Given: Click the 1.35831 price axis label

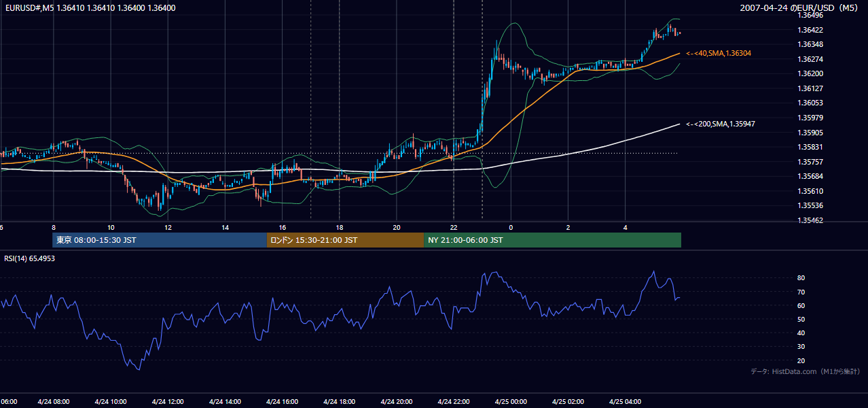Looking at the screenshot, I should click(x=810, y=147).
